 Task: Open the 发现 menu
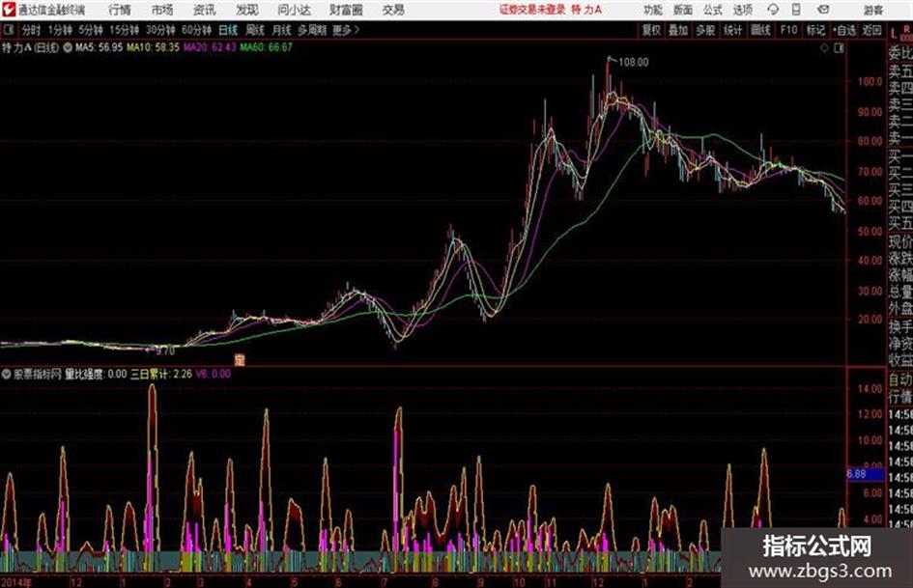247,10
